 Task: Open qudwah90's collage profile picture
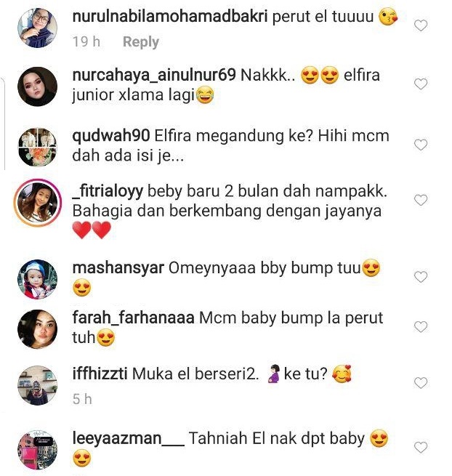[37, 148]
